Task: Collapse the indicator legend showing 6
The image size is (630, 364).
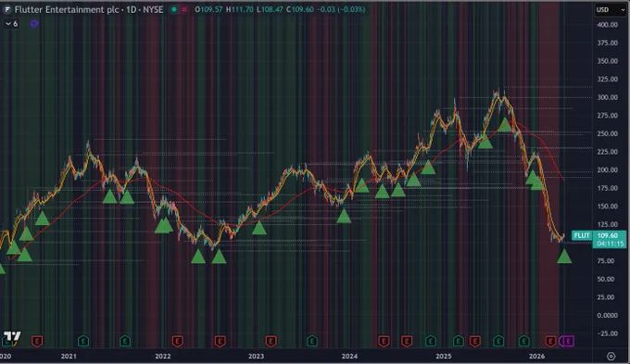Action: coord(12,24)
